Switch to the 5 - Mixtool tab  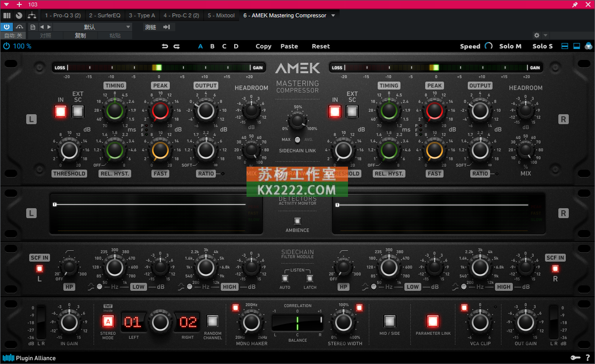pos(221,15)
